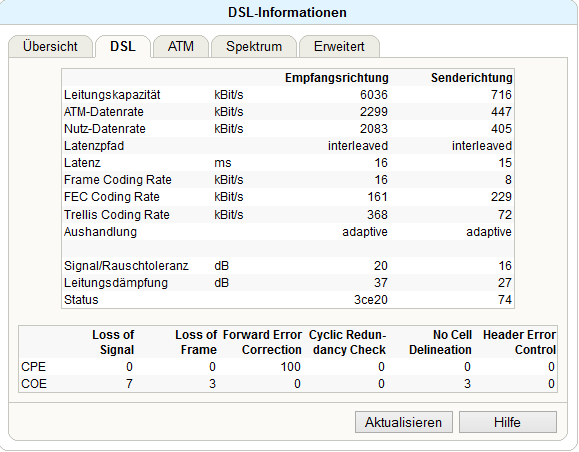Click COE No Cell Delineation value 3
Image resolution: width=579 pixels, height=452 pixels.
click(x=467, y=384)
